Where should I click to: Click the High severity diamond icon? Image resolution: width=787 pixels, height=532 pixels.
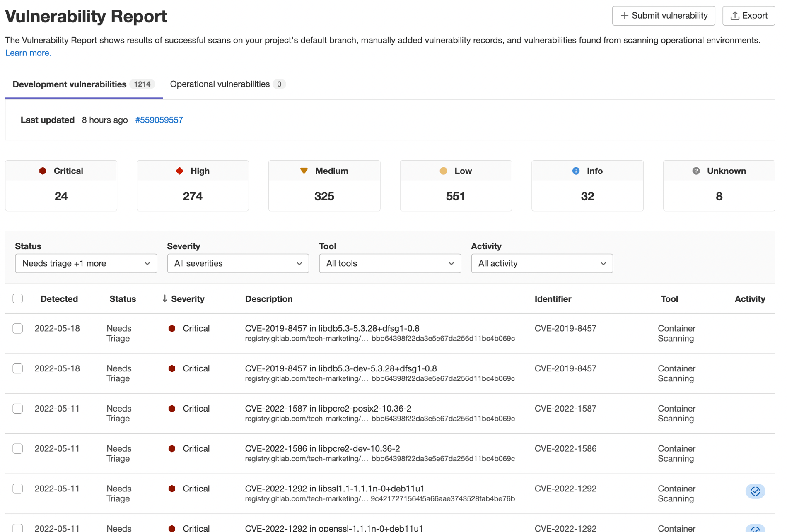[179, 171]
